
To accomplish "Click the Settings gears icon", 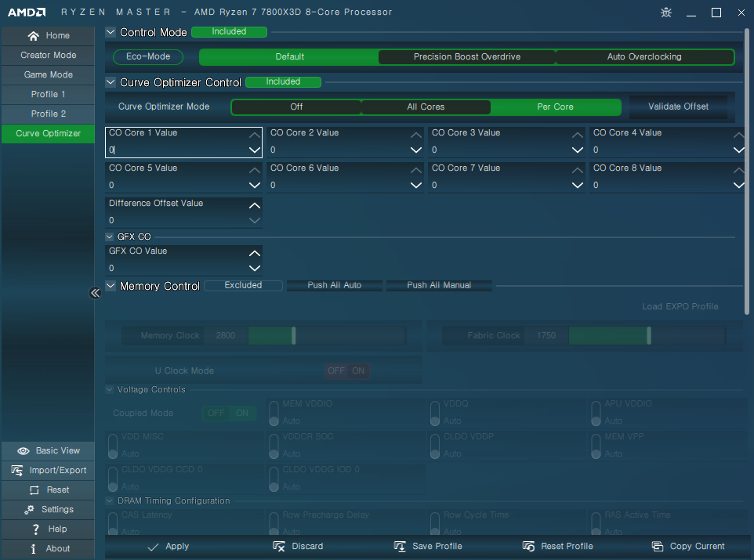I will click(29, 510).
